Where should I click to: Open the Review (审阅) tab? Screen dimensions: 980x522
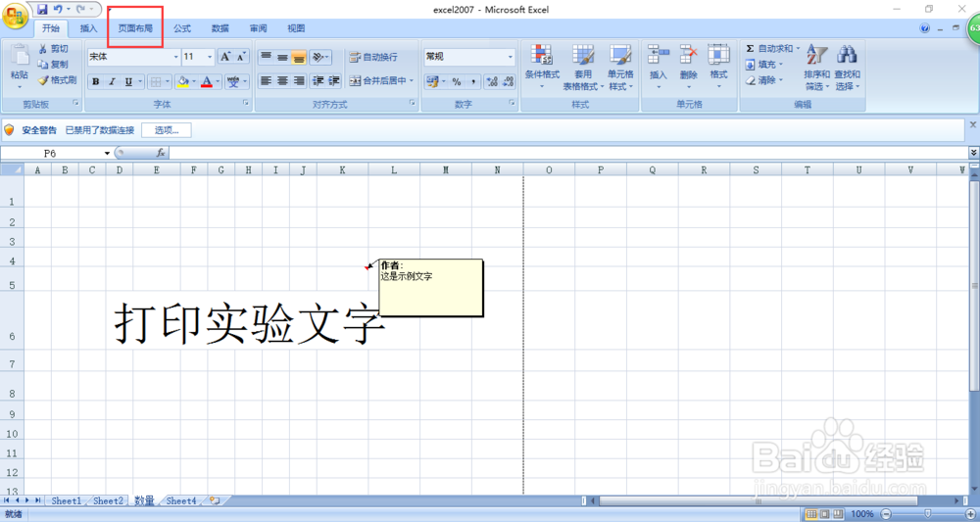coord(258,28)
